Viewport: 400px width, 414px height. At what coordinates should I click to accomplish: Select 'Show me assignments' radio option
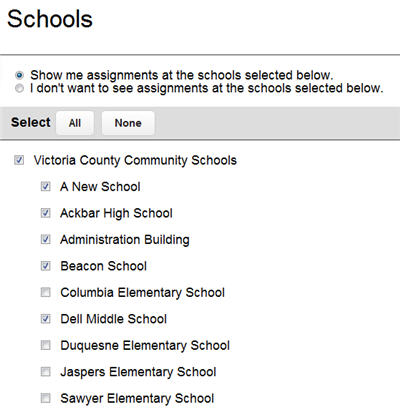[x=20, y=75]
